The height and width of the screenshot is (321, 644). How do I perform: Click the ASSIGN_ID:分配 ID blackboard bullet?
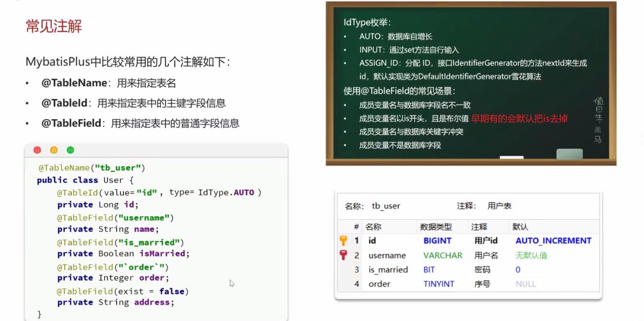tap(473, 63)
